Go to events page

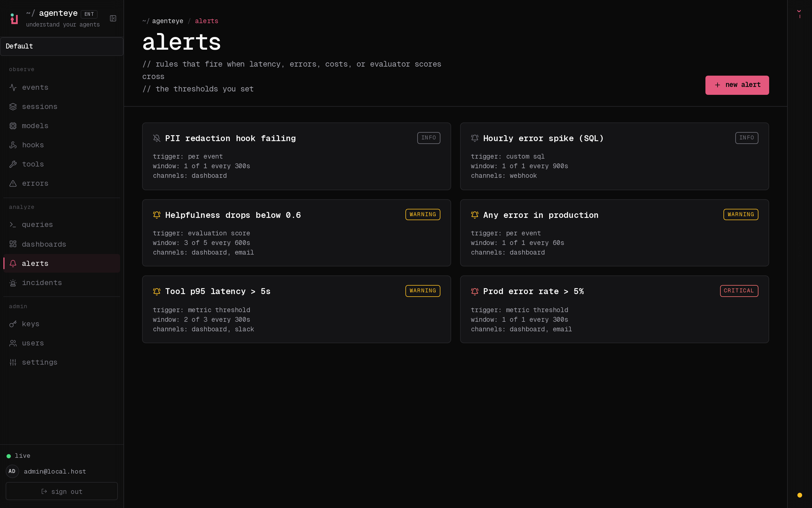[62, 87]
